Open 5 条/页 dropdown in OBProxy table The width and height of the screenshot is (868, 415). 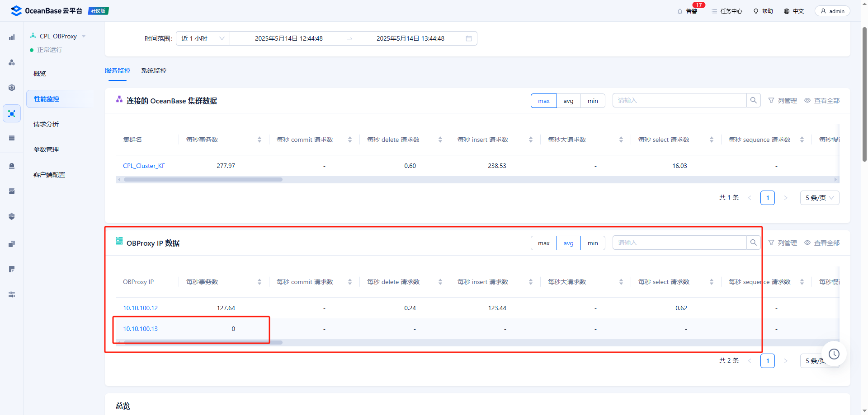tap(820, 361)
